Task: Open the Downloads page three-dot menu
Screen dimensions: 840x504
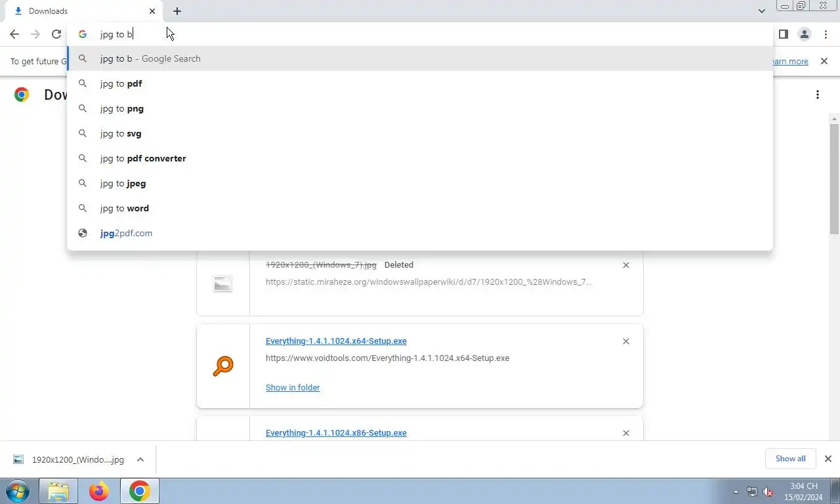Action: (818, 94)
